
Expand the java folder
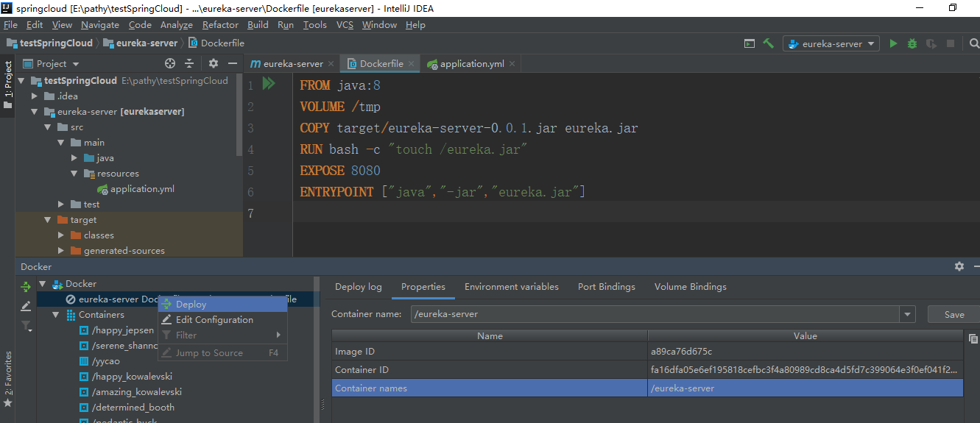pyautogui.click(x=74, y=158)
